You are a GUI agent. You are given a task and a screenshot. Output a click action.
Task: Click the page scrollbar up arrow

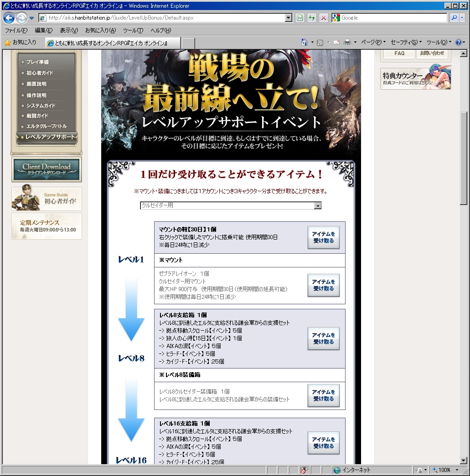click(x=464, y=54)
